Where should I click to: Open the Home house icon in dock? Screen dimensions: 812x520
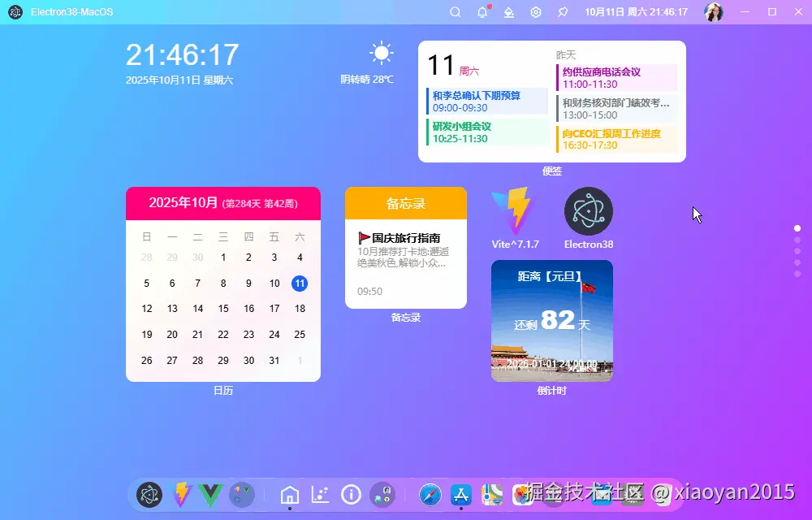[290, 495]
